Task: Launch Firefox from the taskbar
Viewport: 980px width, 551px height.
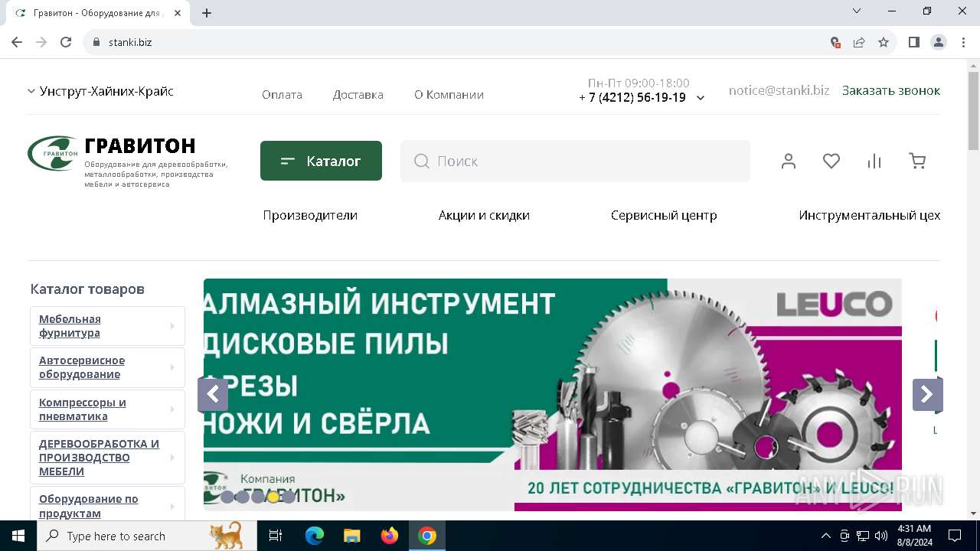Action: (x=390, y=536)
